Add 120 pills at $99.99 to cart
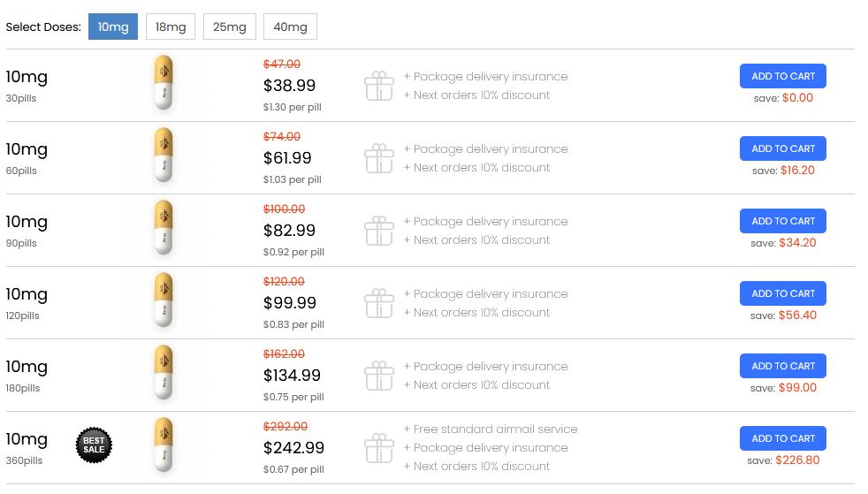This screenshot has width=868, height=494. point(783,293)
